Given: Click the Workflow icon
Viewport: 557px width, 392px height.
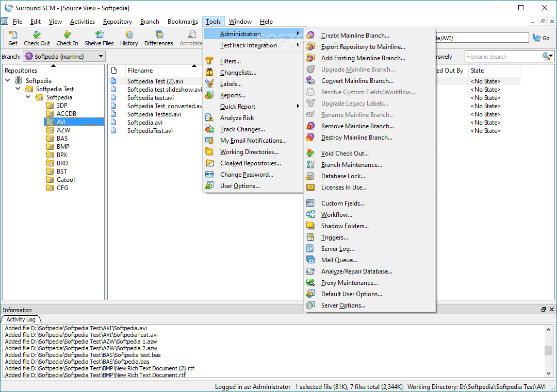Looking at the screenshot, I should (x=310, y=214).
